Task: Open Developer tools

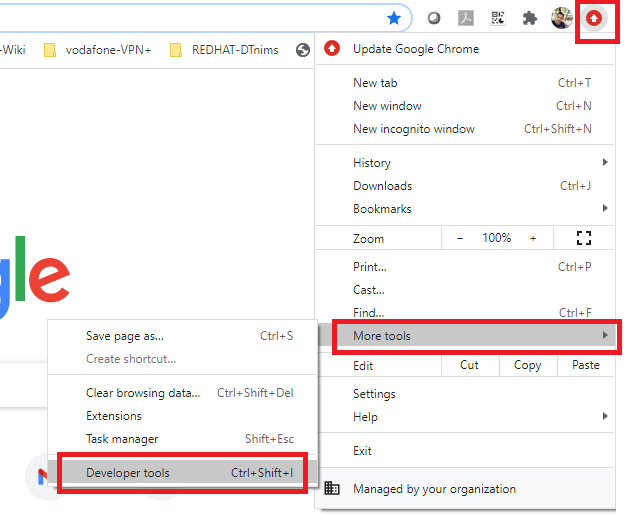Action: click(x=182, y=473)
